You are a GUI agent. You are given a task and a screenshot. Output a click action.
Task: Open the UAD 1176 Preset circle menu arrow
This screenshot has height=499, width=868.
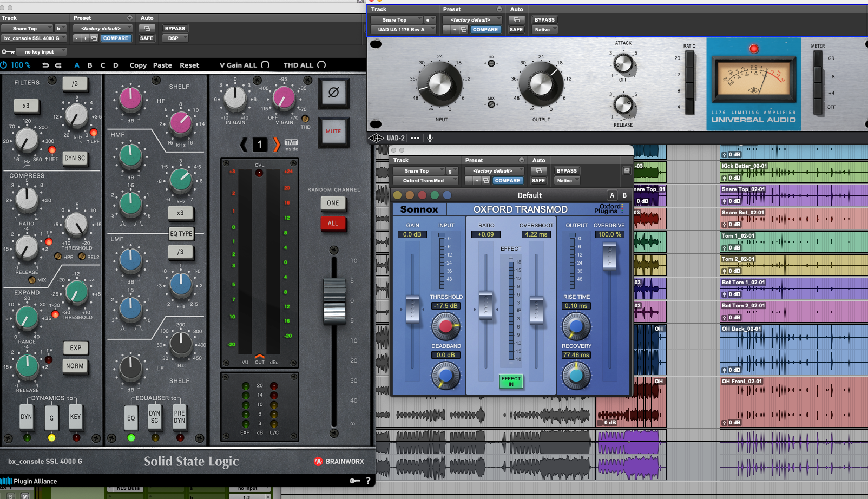[499, 9]
